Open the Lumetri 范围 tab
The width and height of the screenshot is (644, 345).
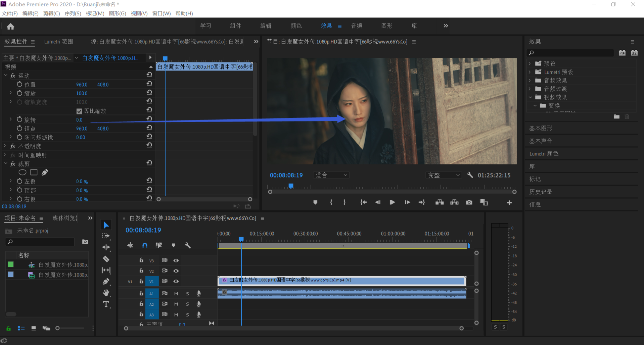coord(58,42)
